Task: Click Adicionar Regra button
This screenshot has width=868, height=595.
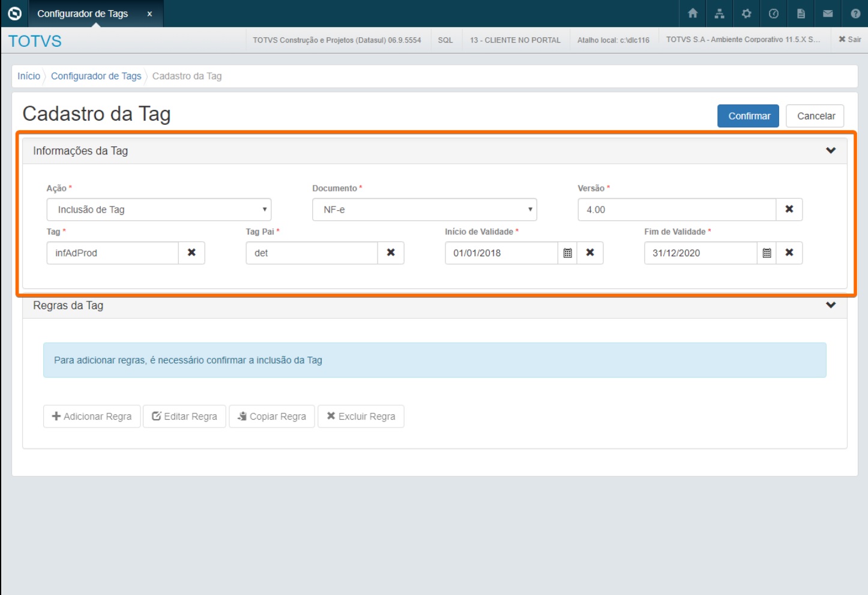Action: pos(92,416)
